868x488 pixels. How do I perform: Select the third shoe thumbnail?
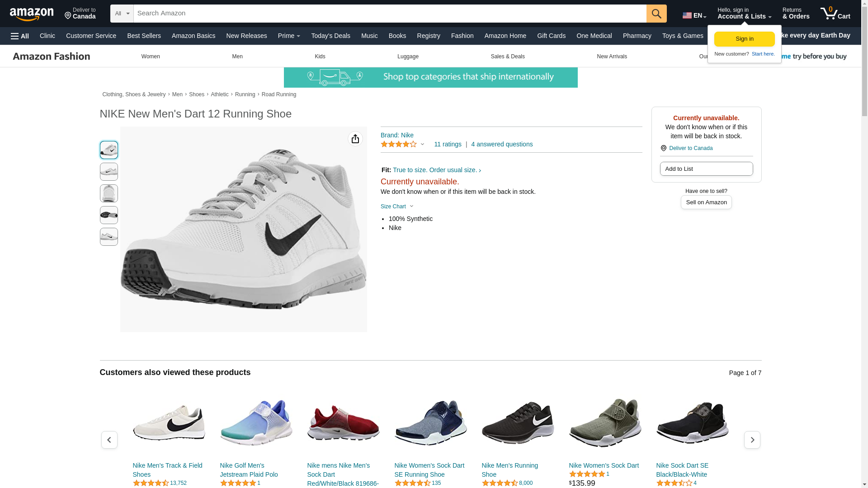(109, 193)
